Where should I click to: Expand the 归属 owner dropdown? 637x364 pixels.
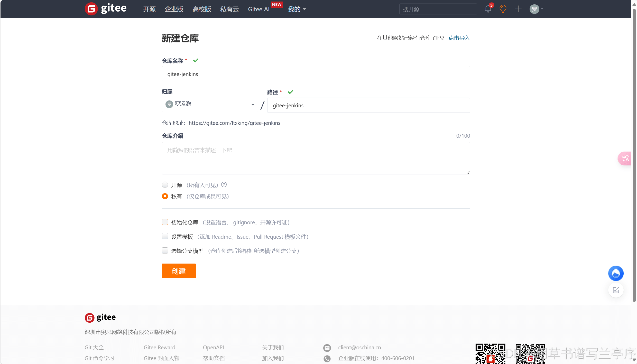(x=210, y=104)
